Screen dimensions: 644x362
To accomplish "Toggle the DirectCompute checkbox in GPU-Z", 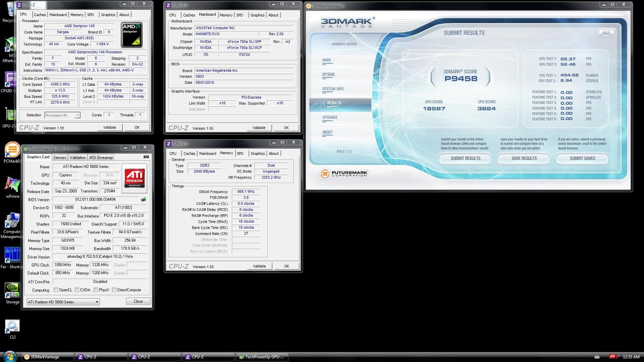I will 114,290.
